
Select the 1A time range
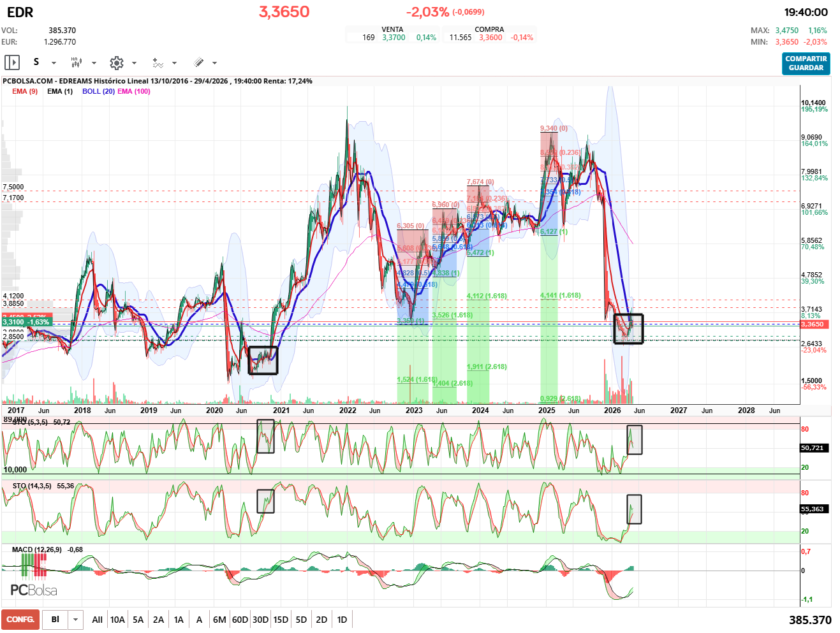(x=179, y=620)
